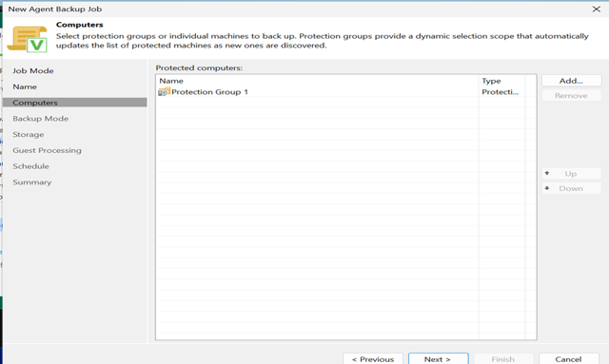Open the Schedule step
Screen dimensions: 609x364
point(30,166)
